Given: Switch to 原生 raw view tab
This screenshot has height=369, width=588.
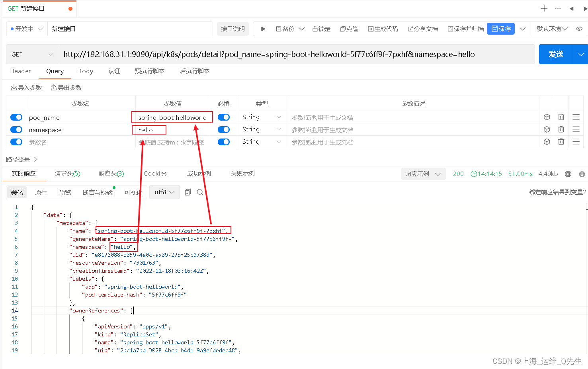Looking at the screenshot, I should (41, 192).
